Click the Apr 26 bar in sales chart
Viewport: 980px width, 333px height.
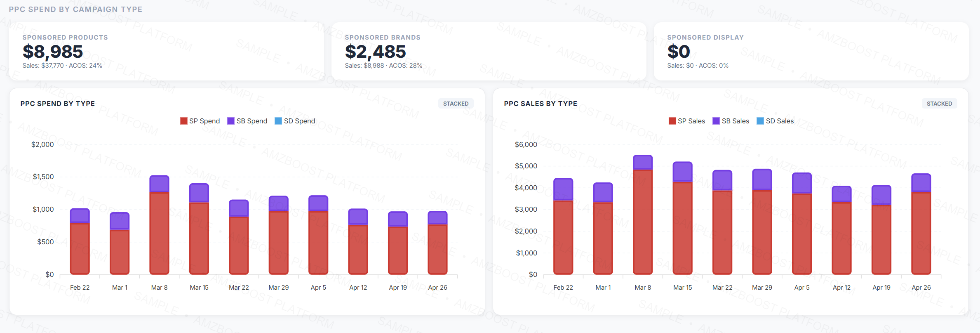click(x=921, y=224)
